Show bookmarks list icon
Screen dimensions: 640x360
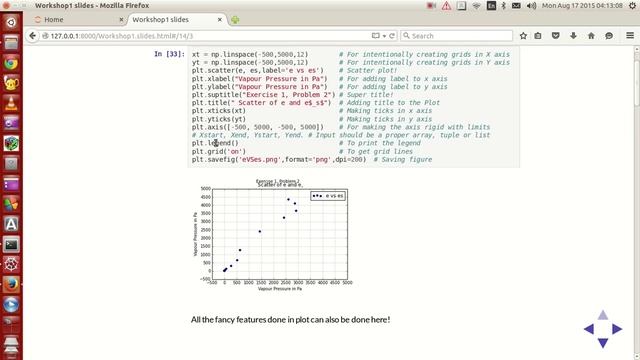point(538,36)
